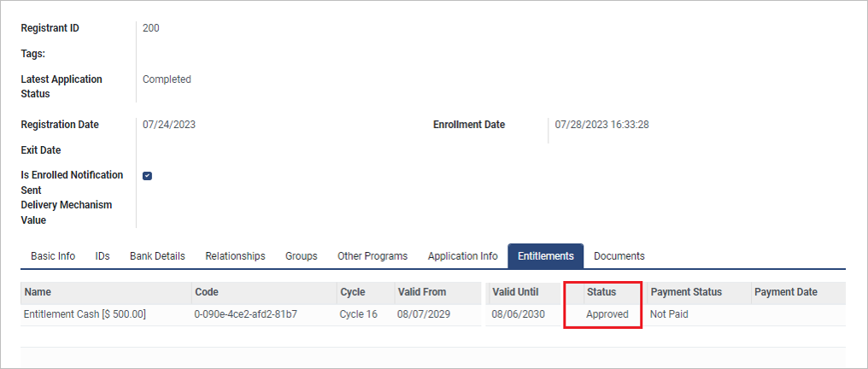This screenshot has width=868, height=369.
Task: Sort entitlements by the Name column header
Action: pos(38,292)
